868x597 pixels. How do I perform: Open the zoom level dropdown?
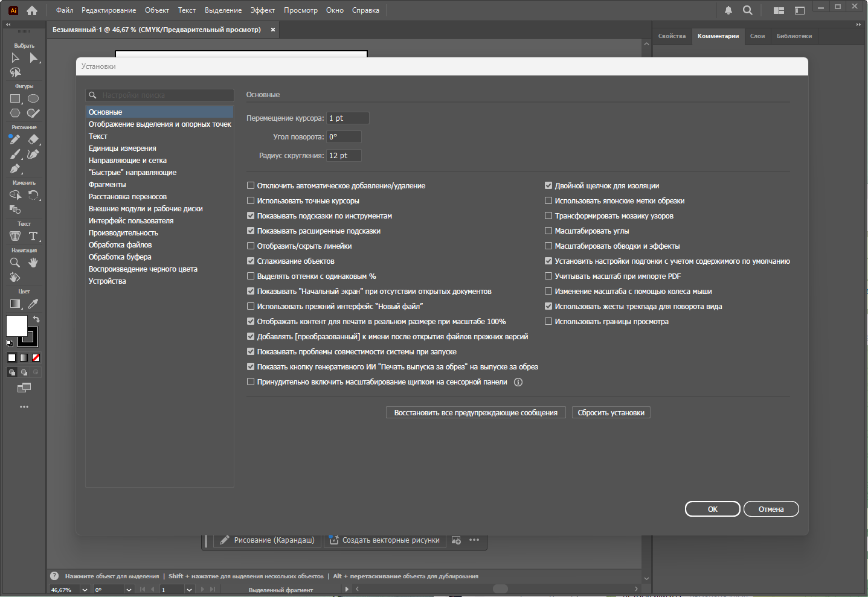[85, 590]
